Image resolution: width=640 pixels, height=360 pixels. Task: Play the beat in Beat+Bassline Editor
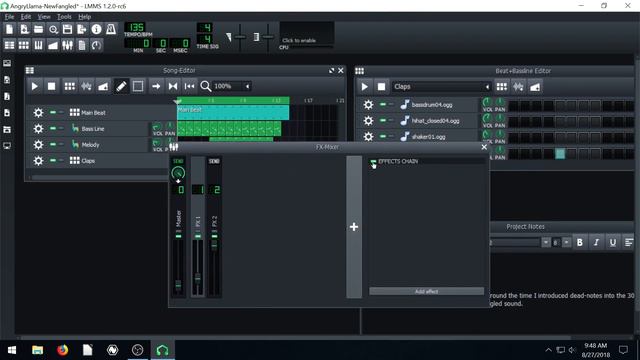pyautogui.click(x=364, y=87)
